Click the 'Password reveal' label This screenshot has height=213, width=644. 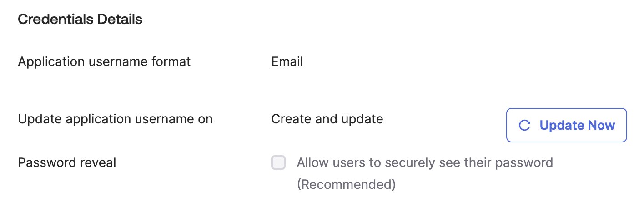click(67, 162)
